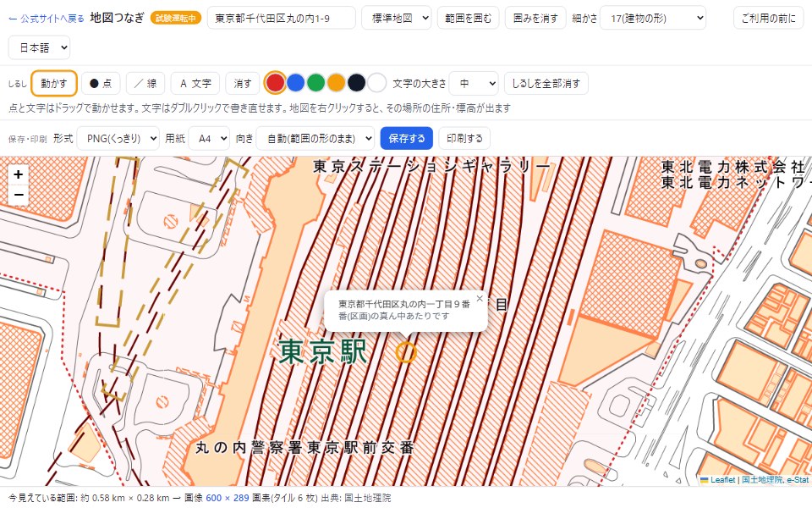Open the Leaflet attribution link

[718, 480]
